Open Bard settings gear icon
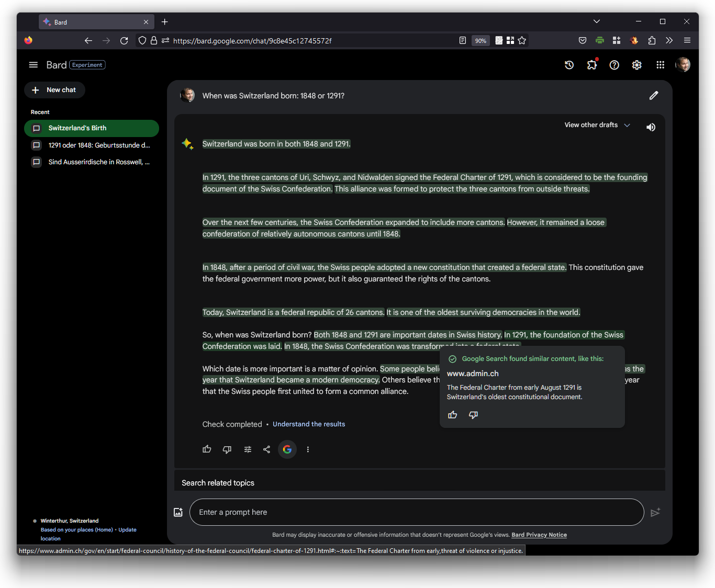The height and width of the screenshot is (588, 715). (x=637, y=65)
